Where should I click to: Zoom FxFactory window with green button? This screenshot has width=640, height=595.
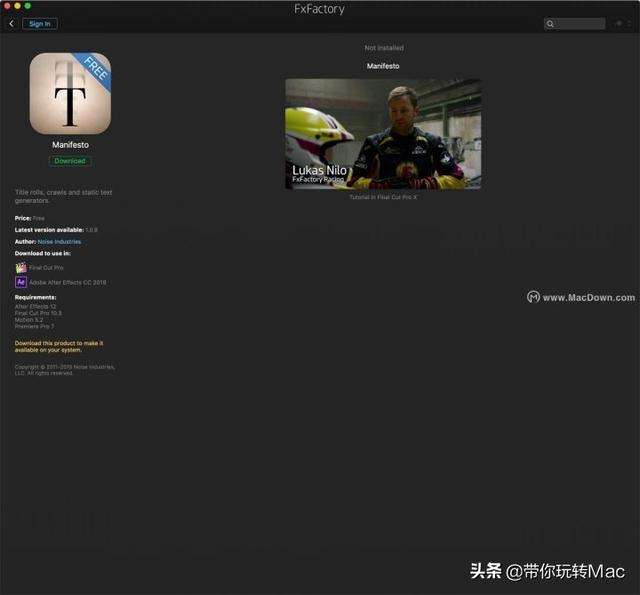click(28, 6)
